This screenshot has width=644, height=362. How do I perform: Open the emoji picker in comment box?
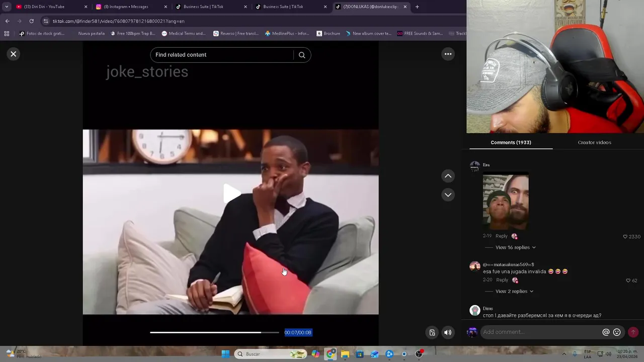point(617,332)
